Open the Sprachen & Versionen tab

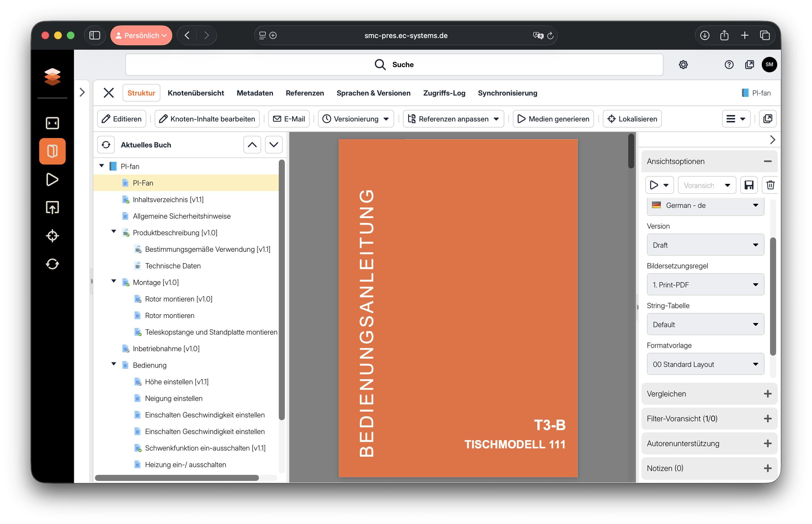pos(373,93)
